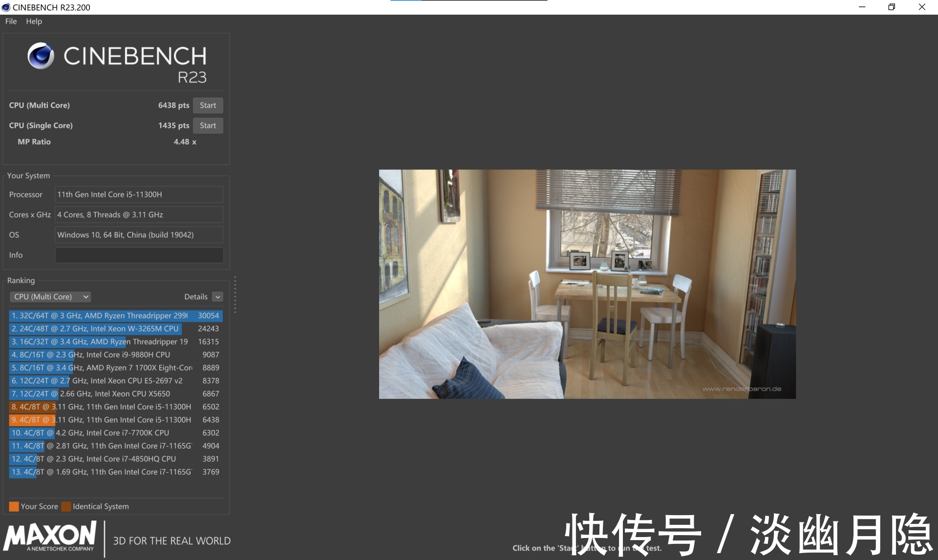Select ranking row 2 Intel Xeon W-3265M
The image size is (938, 560).
click(x=116, y=329)
